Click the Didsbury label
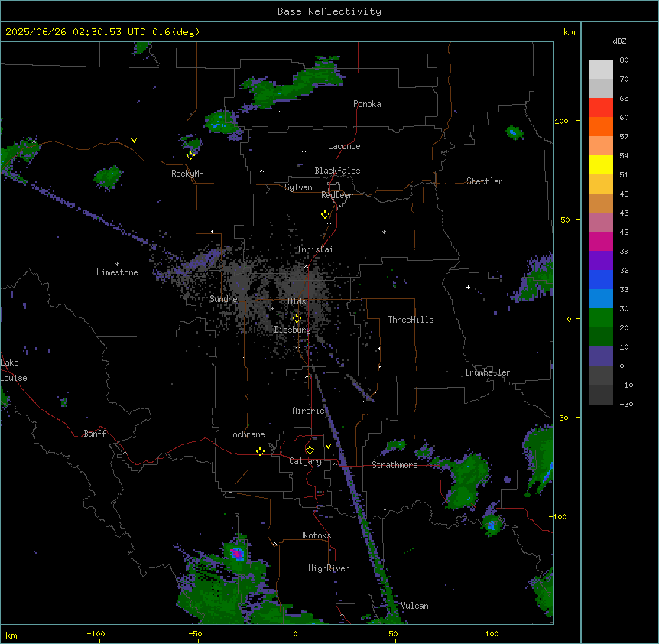The image size is (659, 644). coord(293,330)
